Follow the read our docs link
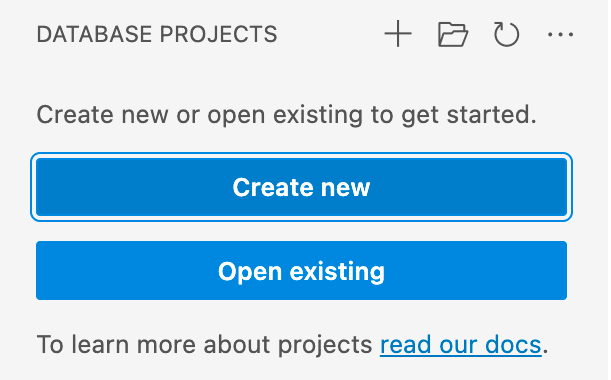This screenshot has height=380, width=611. (461, 345)
